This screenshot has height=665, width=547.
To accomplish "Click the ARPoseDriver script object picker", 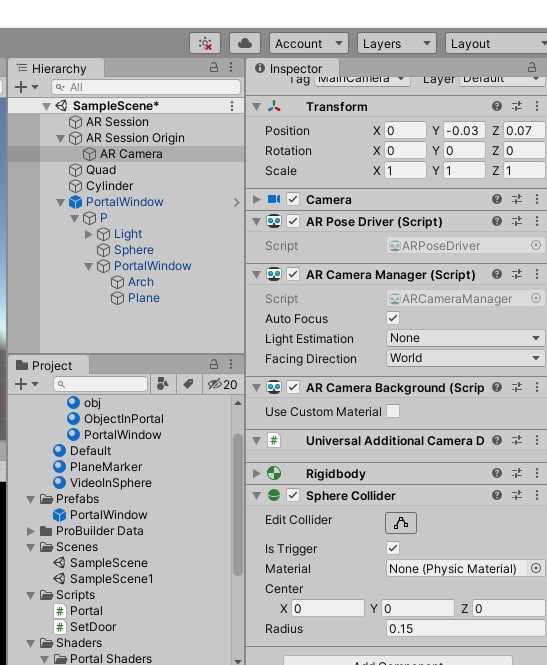I will pos(536,245).
